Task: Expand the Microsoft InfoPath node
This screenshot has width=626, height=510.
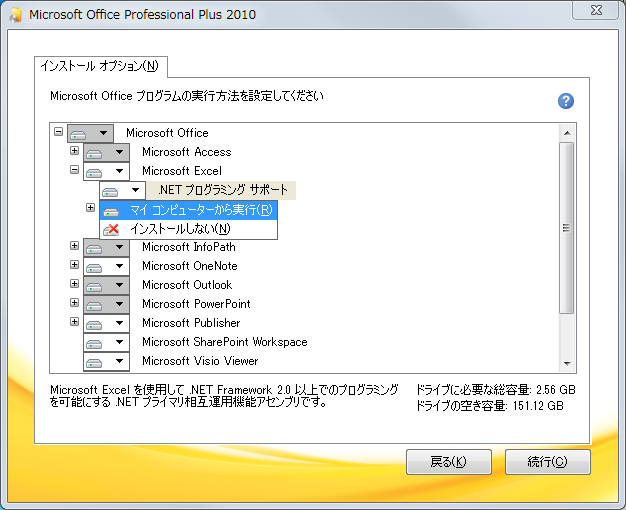Action: pos(74,246)
